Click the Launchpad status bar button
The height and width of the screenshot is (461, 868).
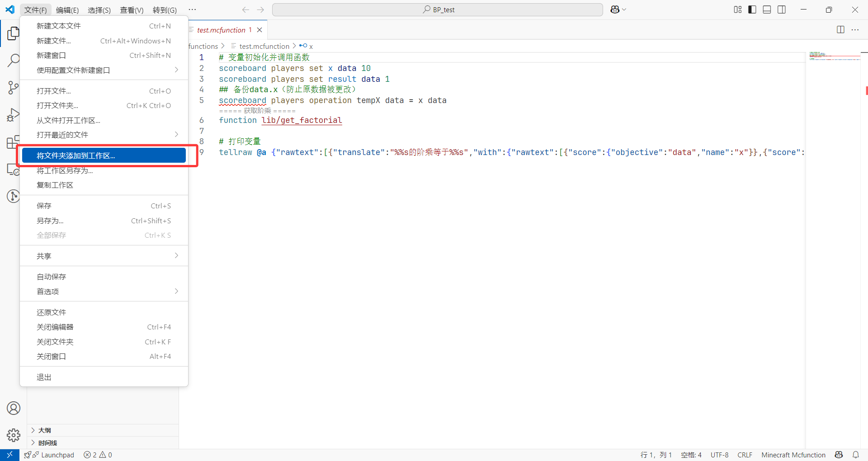click(49, 455)
